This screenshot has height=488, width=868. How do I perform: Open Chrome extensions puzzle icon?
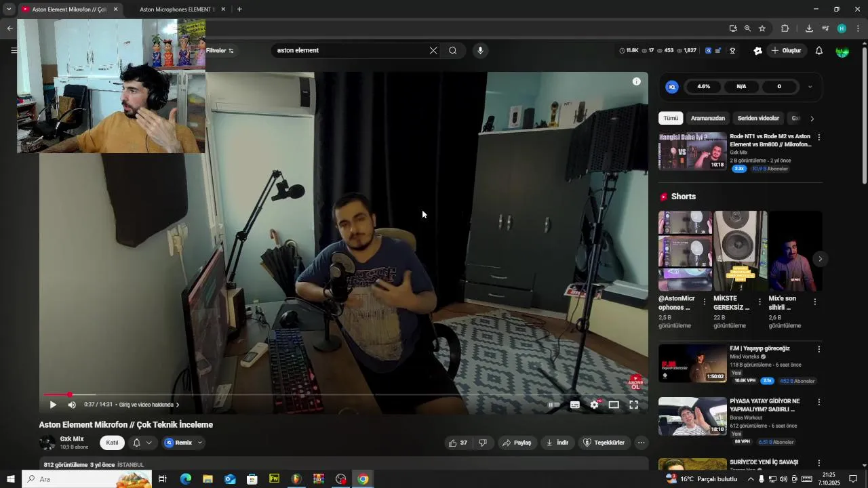[785, 28]
